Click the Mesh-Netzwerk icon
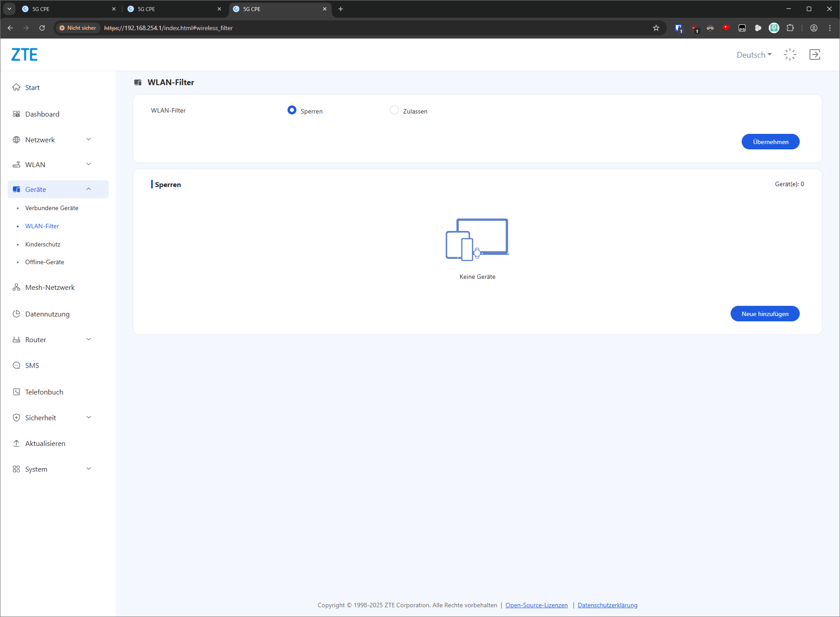This screenshot has height=617, width=840. (16, 287)
